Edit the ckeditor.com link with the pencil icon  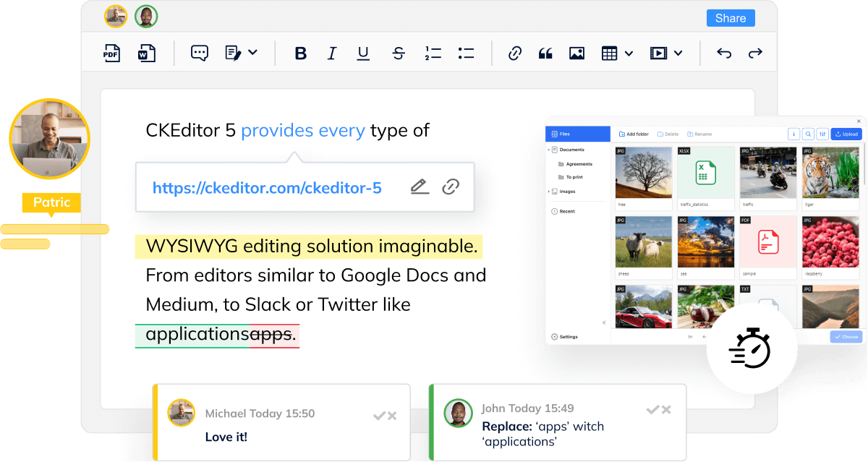420,187
